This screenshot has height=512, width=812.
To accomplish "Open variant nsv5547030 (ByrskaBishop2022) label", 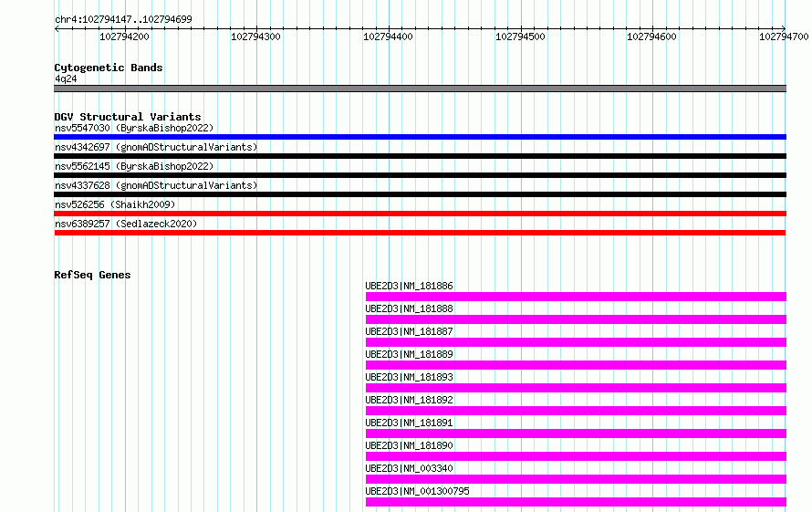I will [x=134, y=128].
